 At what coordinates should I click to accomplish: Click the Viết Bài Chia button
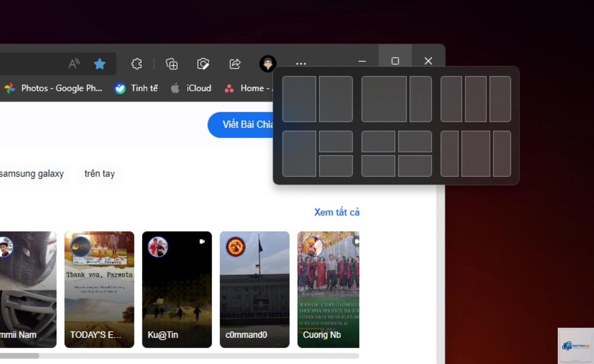(240, 125)
